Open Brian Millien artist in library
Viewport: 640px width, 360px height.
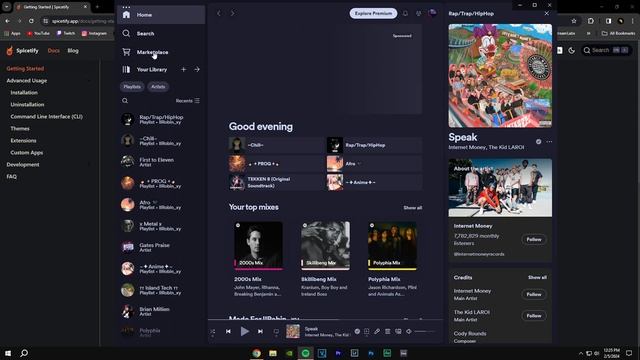pyautogui.click(x=161, y=311)
